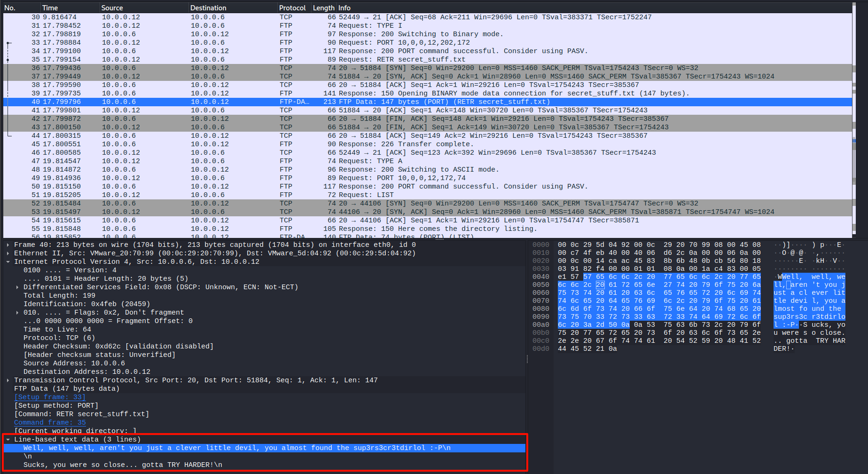Sort packets by the No. column
This screenshot has width=868, height=474.
pyautogui.click(x=21, y=8)
